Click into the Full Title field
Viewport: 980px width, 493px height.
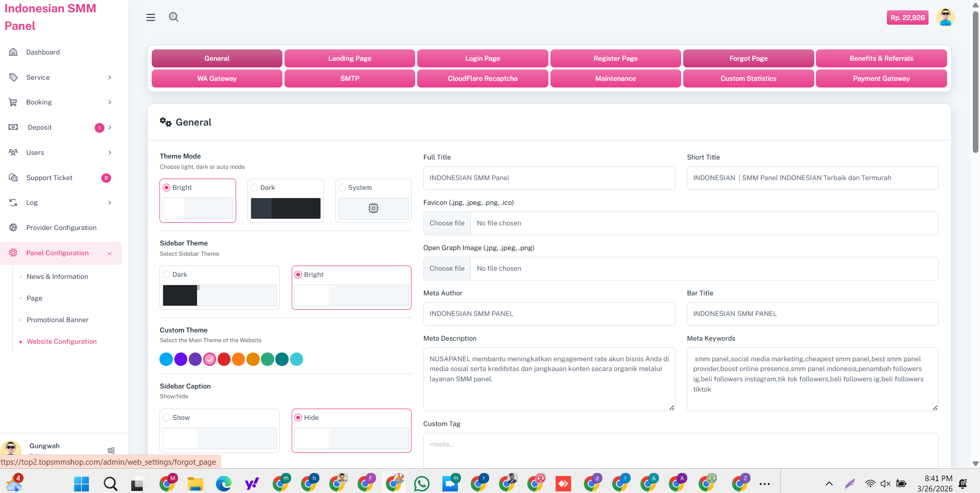[x=549, y=178]
